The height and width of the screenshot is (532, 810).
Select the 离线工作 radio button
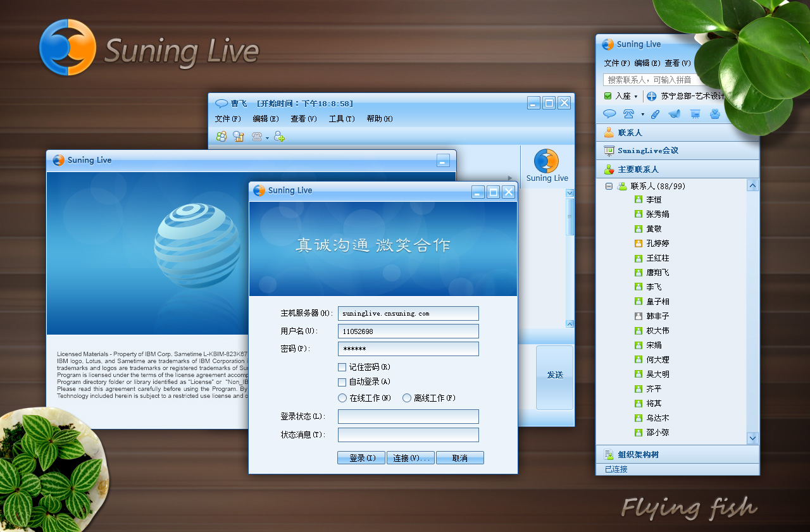coord(407,398)
